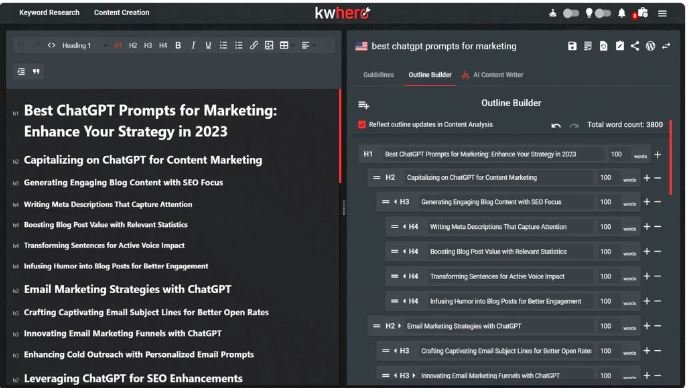Insert an image into the editor

pos(269,45)
